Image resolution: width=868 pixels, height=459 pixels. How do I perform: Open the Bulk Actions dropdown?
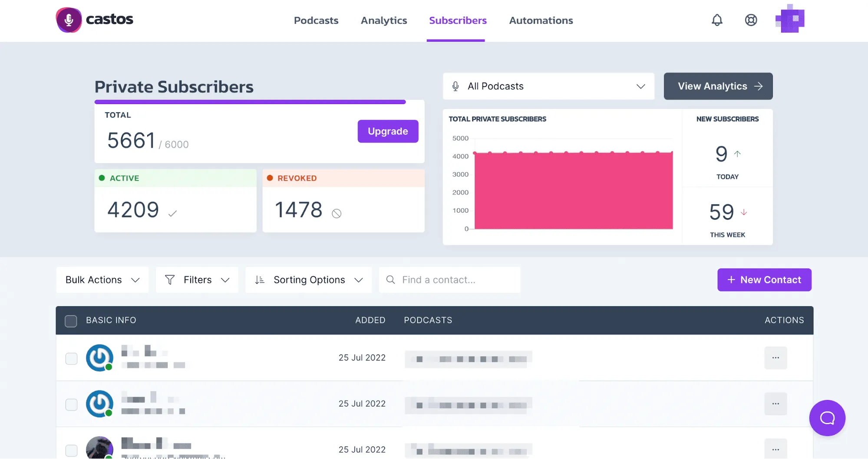[102, 280]
